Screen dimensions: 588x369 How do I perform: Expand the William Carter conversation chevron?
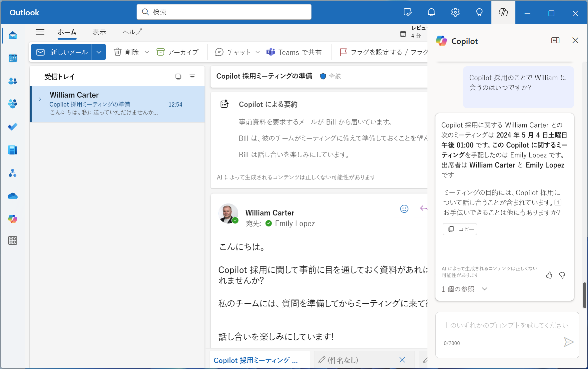pos(40,99)
